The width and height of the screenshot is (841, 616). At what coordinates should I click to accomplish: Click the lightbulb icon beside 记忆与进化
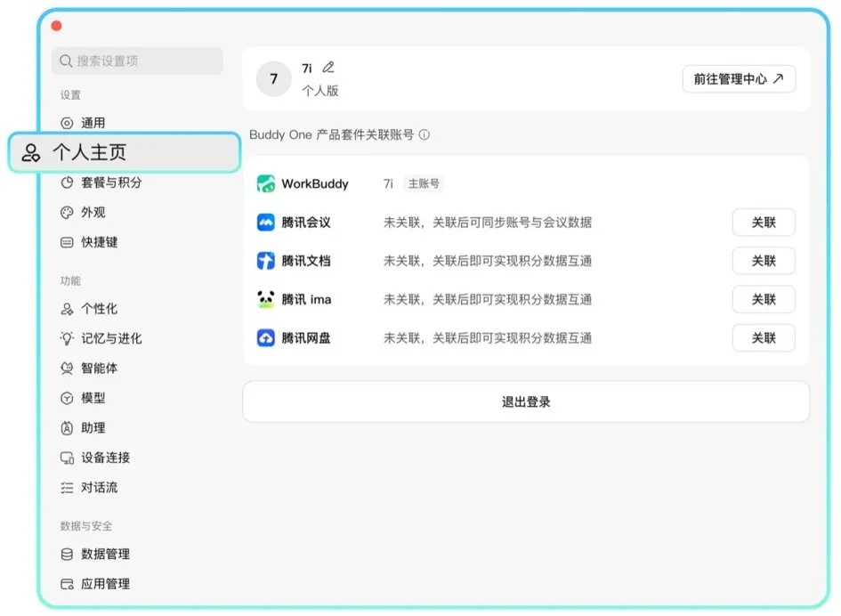click(67, 338)
